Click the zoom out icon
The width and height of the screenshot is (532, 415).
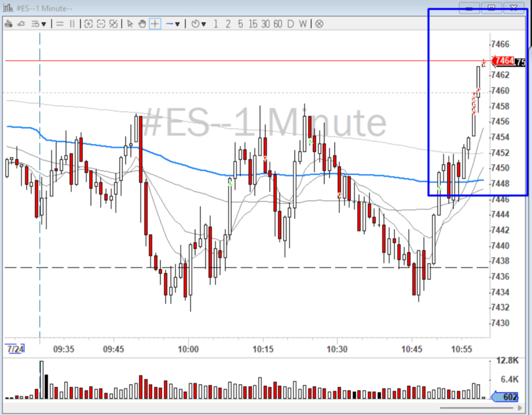[x=101, y=24]
